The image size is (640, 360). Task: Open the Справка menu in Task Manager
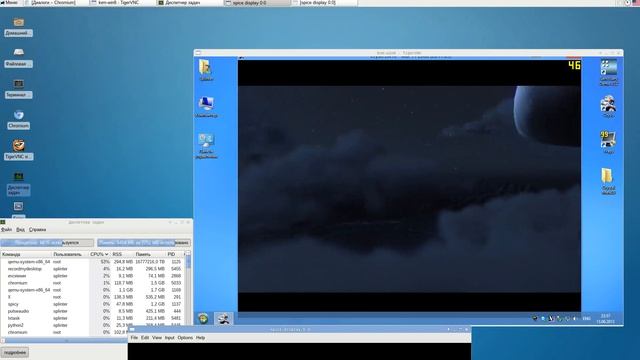click(x=38, y=230)
